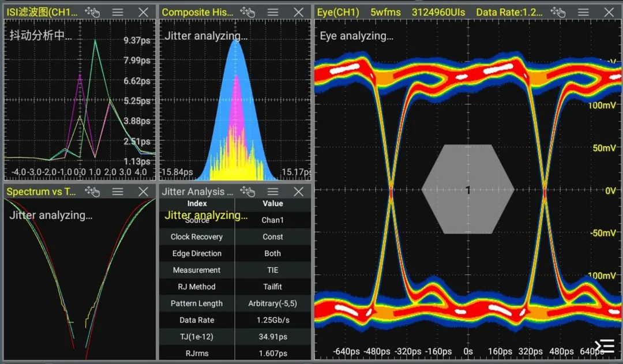Click the move handle on Spectrum panel
623x364 pixels.
[92, 192]
